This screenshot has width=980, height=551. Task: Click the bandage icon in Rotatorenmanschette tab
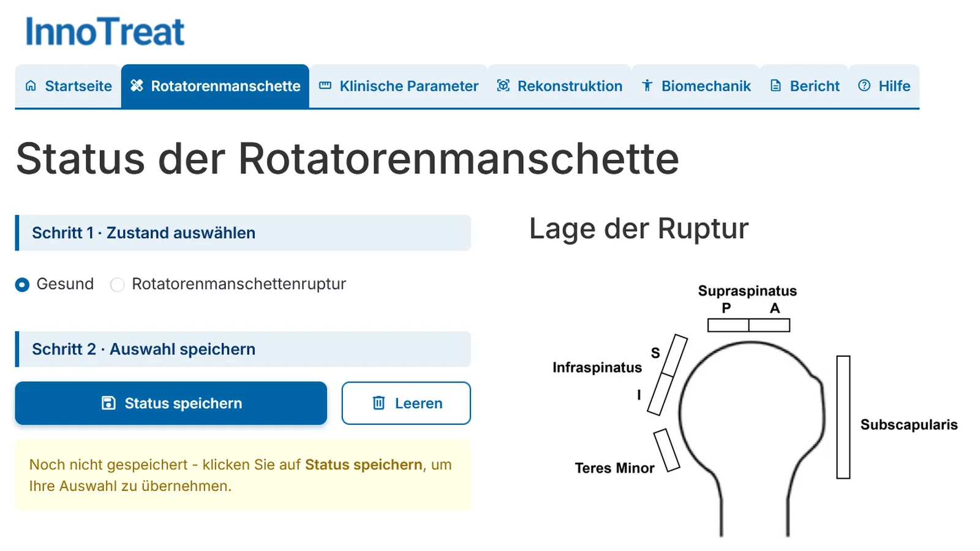point(137,86)
